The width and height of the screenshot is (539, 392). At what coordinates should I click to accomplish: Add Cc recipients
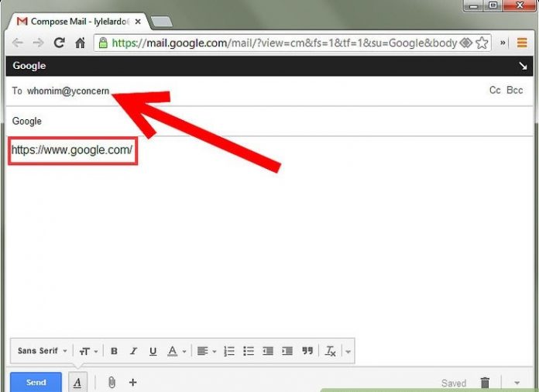(x=495, y=91)
